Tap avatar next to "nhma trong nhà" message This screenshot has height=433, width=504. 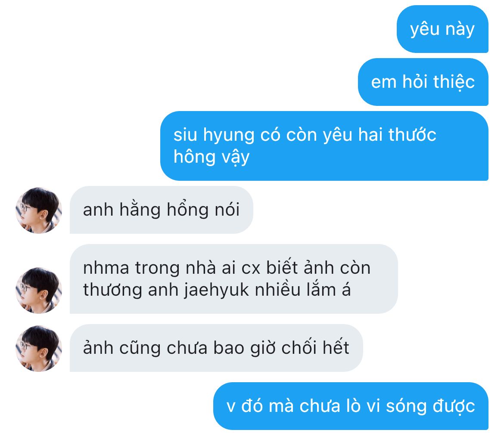(39, 291)
